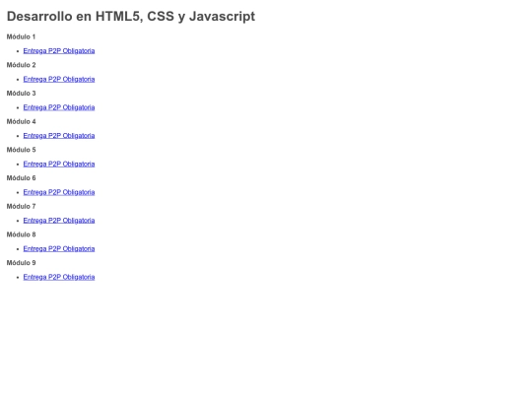532x399 pixels.
Task: Click the Módulo 3 heading
Action: [21, 93]
